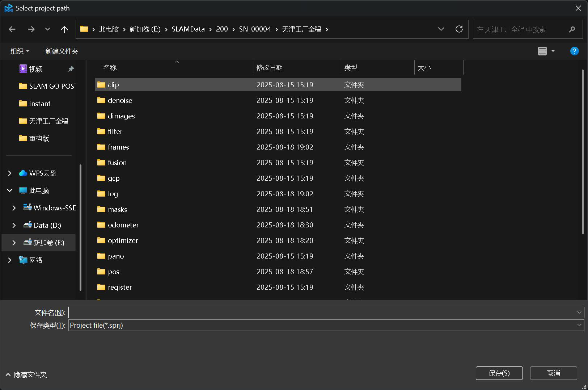Sort files by 名称 column
This screenshot has width=588, height=390.
(174, 68)
